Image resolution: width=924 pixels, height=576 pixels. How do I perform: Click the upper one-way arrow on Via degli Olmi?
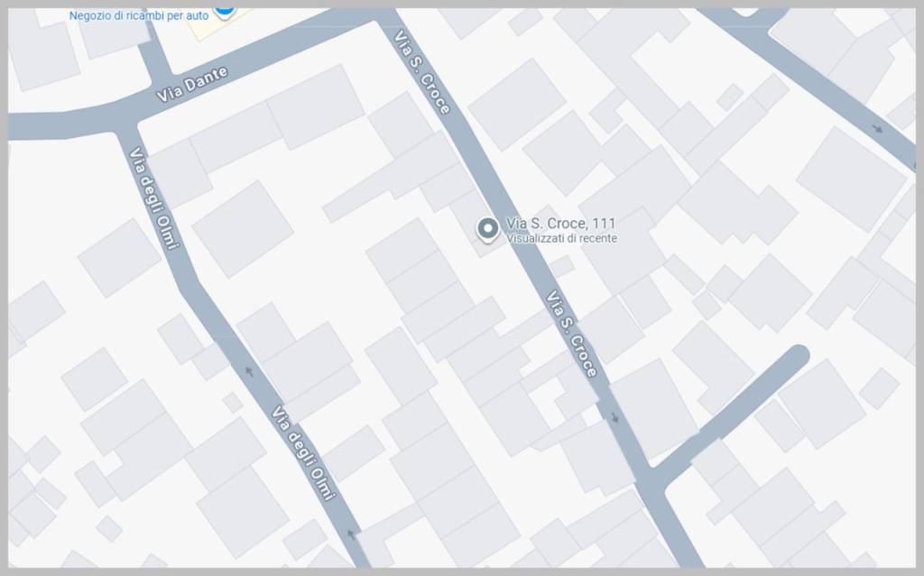pyautogui.click(x=249, y=371)
